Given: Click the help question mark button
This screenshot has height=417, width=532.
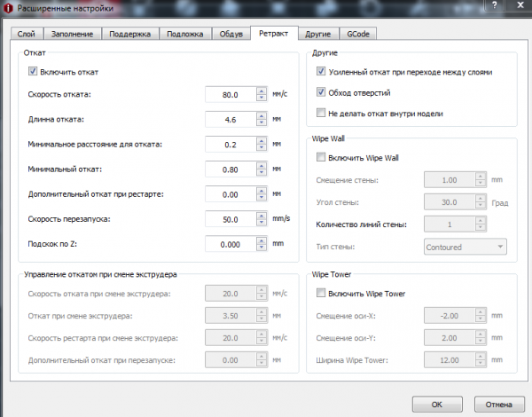Looking at the screenshot, I should (495, 5).
